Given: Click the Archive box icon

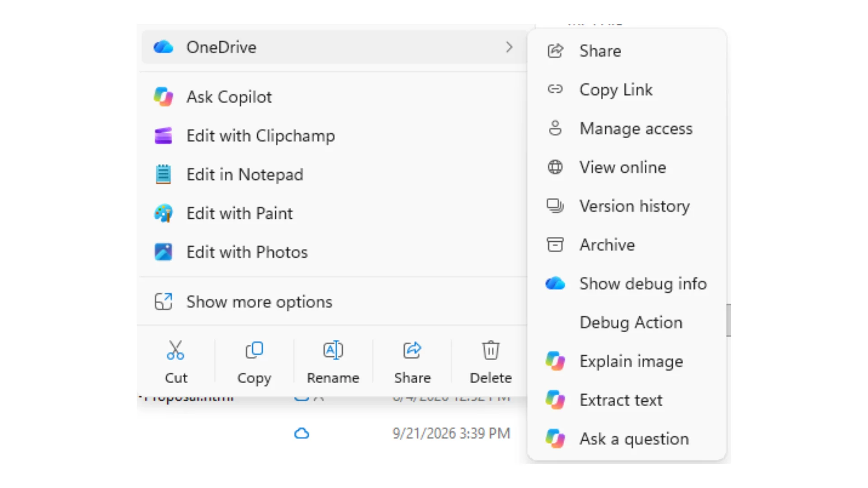Looking at the screenshot, I should 555,245.
